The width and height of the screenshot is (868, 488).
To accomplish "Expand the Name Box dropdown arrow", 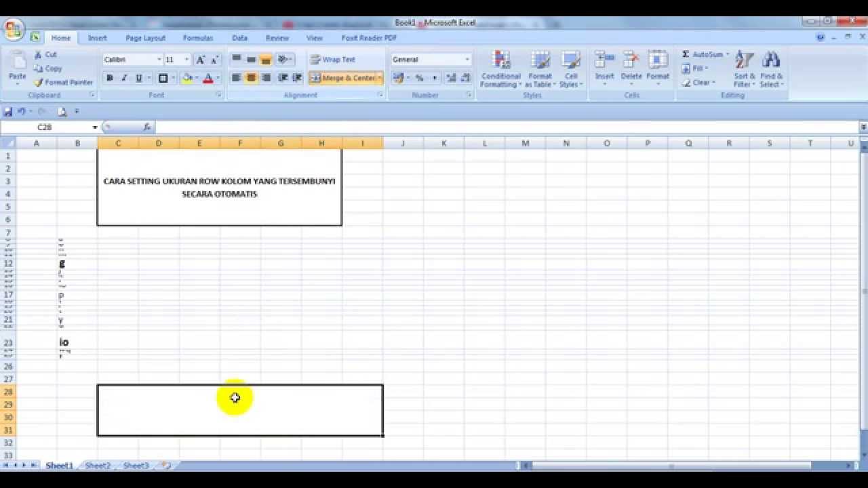I will (95, 127).
